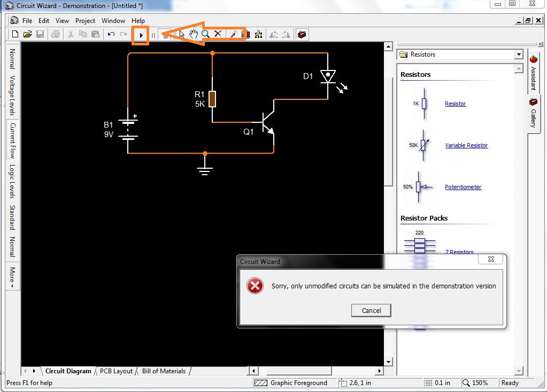Click the Circuit Wizard icon beside File menu
The image size is (547, 392).
pyautogui.click(x=14, y=20)
